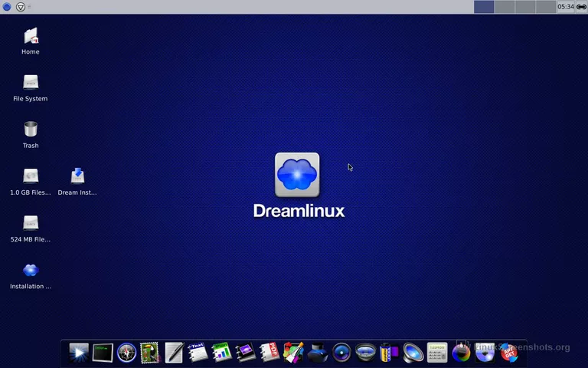Open the File System desktop icon
The width and height of the screenshot is (588, 368).
point(31,82)
